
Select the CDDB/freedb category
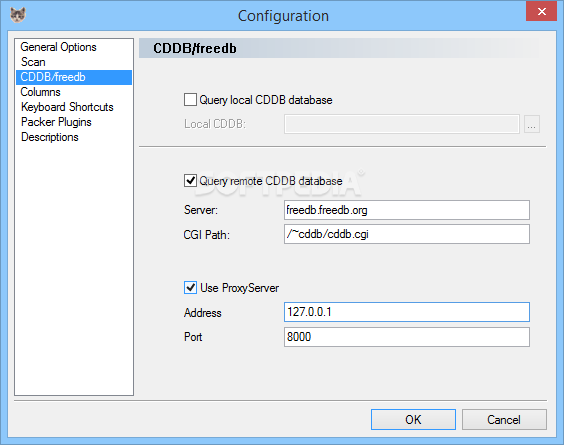click(74, 77)
